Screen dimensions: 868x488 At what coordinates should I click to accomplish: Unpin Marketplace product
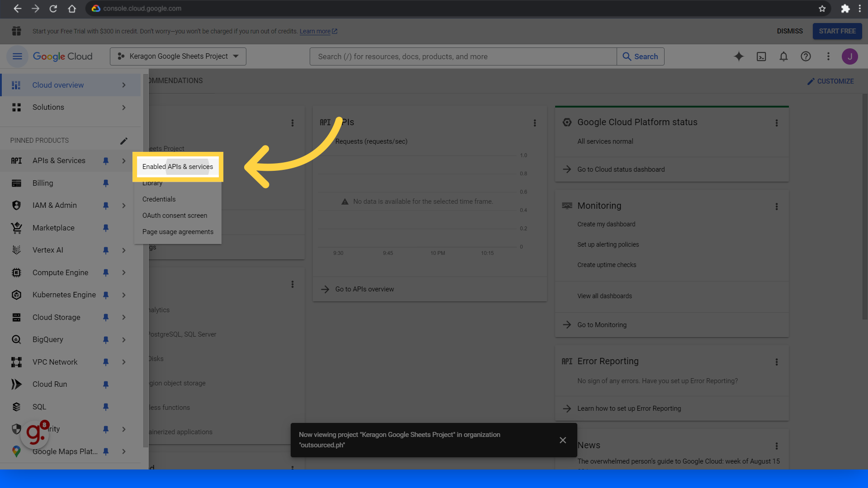106,228
